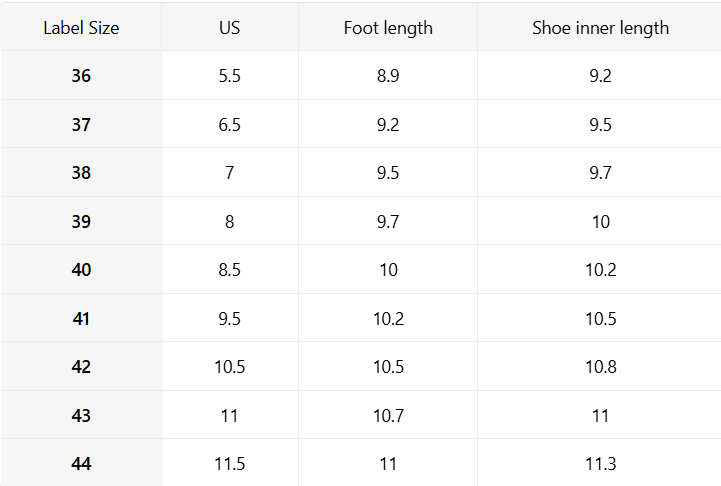Viewport: 721px width, 486px height.
Task: Click US size 11.5 cell
Action: click(229, 464)
